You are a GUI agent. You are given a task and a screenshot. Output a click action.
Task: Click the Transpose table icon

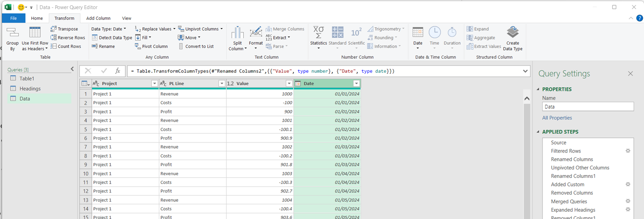pyautogui.click(x=54, y=29)
